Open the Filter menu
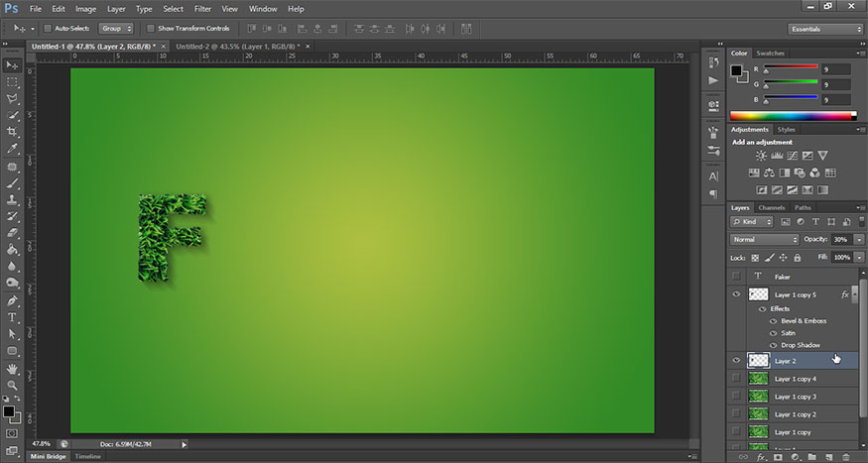868x463 pixels. point(202,9)
